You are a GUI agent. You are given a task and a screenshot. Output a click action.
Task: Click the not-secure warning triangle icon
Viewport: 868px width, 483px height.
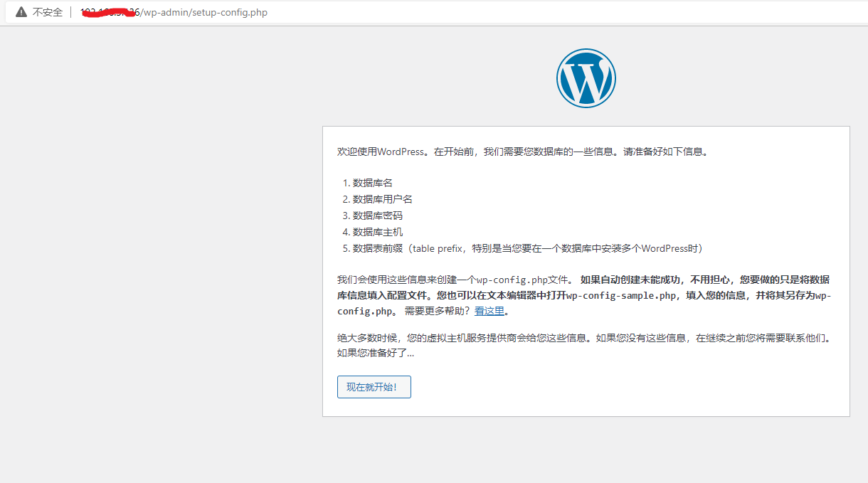point(21,12)
